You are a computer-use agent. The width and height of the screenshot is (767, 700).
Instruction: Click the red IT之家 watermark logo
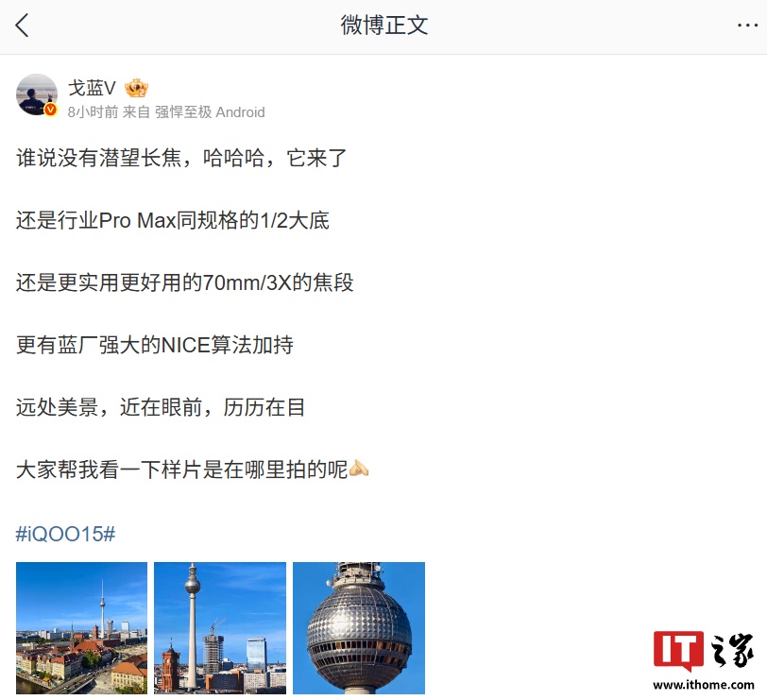click(703, 650)
